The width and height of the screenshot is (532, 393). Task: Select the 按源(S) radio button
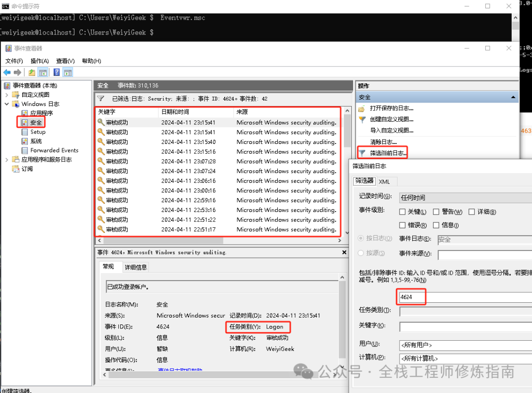point(361,253)
